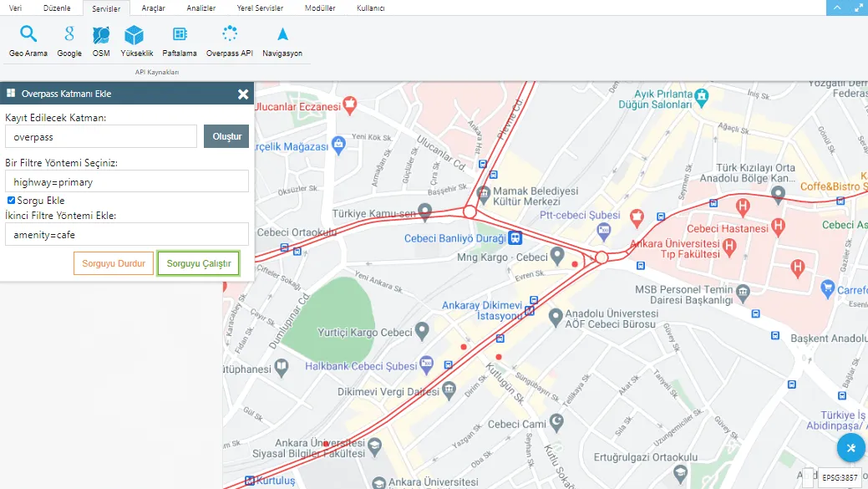The image size is (868, 489).
Task: Close the Overpass Katmanı Ekle panel
Action: point(243,94)
